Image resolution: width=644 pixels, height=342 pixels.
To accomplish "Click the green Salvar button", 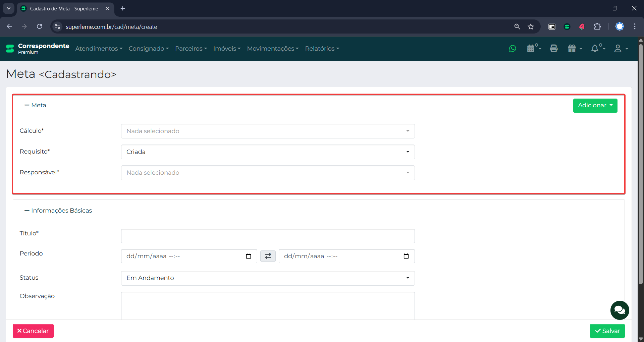I will 607,331.
